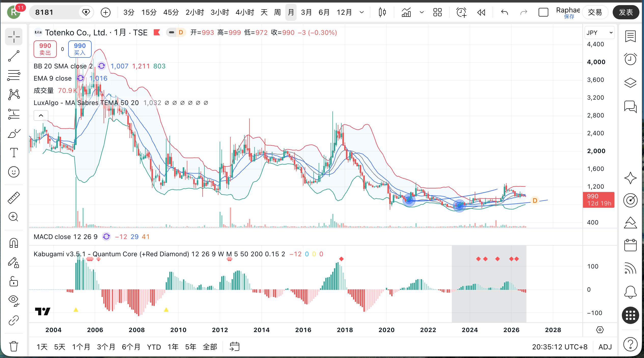Screen dimensions: 644x358
Task: Switch to the 周 weekly timeframe
Action: [x=277, y=12]
